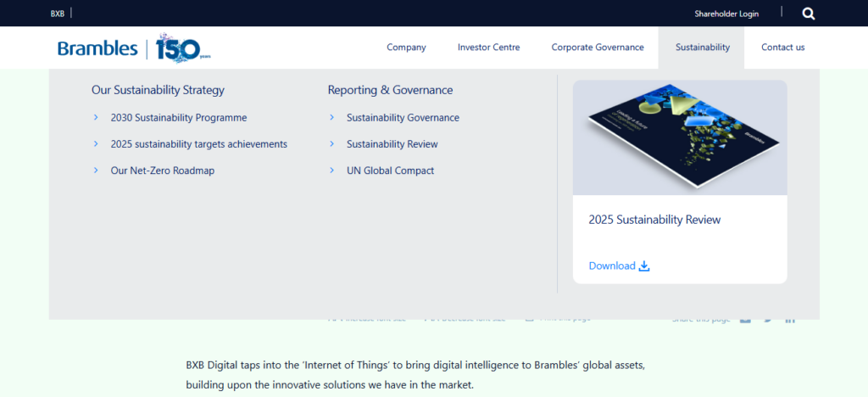
Task: Click the chevron beside Sustainability Governance
Action: [332, 118]
